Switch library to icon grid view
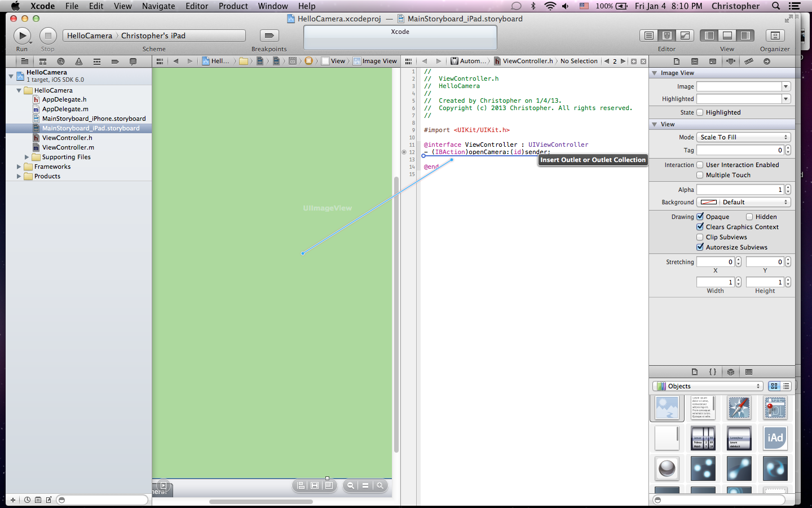The width and height of the screenshot is (812, 508). (x=774, y=386)
